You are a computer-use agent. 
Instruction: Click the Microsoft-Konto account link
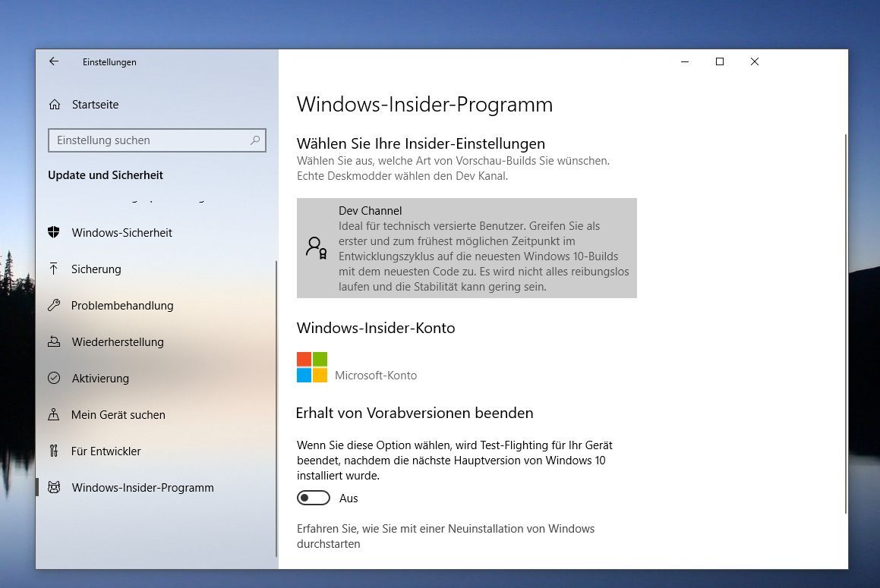tap(376, 376)
